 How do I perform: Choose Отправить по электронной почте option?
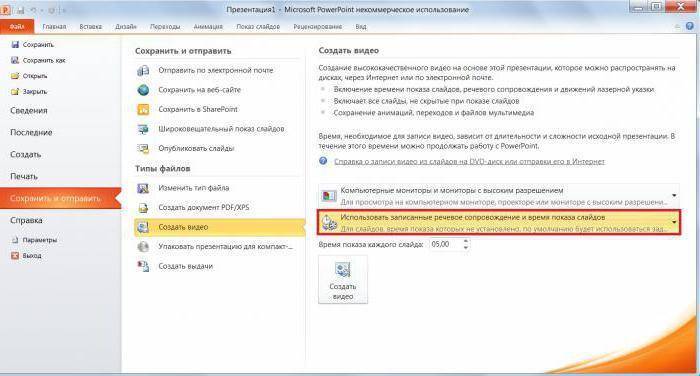pyautogui.click(x=216, y=71)
